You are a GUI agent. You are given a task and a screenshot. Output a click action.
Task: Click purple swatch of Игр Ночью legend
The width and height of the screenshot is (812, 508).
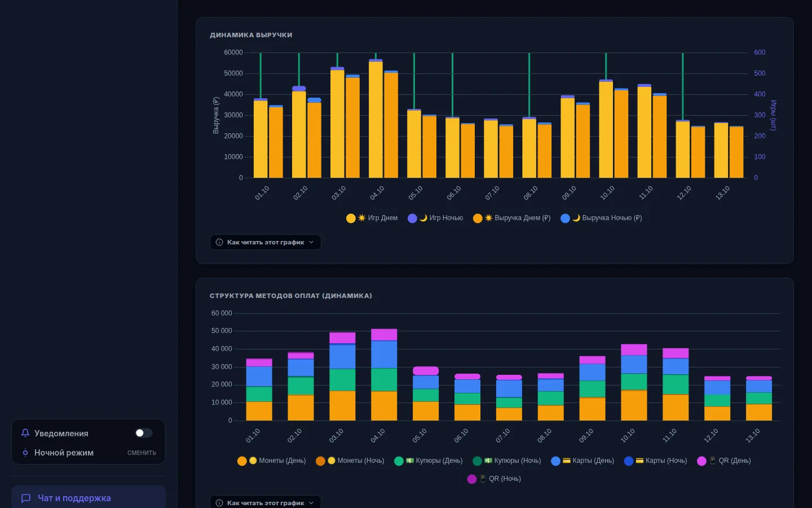point(412,218)
